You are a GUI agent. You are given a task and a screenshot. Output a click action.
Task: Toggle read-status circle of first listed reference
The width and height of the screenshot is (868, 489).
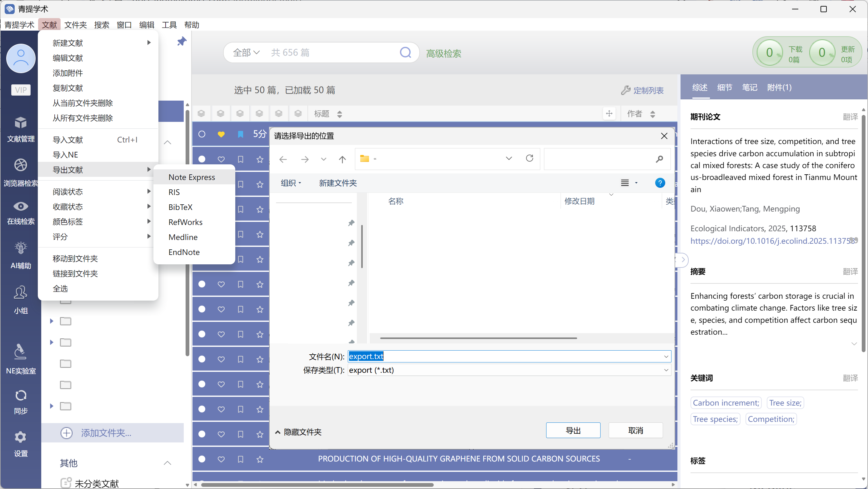202,134
